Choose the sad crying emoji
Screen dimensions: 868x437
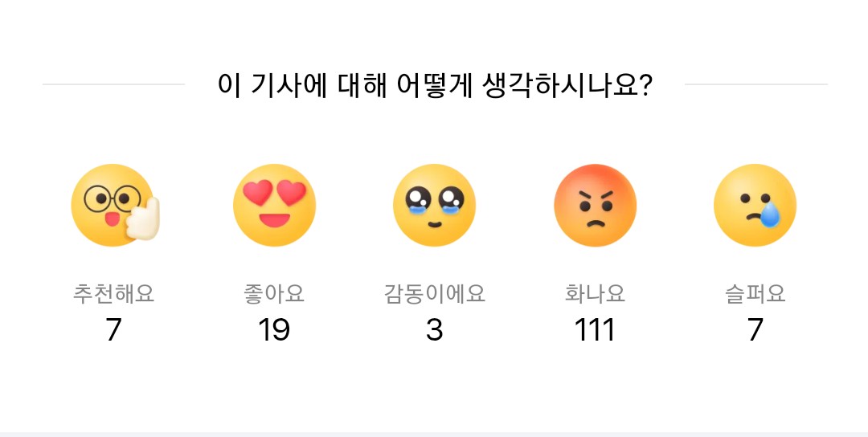coord(755,206)
